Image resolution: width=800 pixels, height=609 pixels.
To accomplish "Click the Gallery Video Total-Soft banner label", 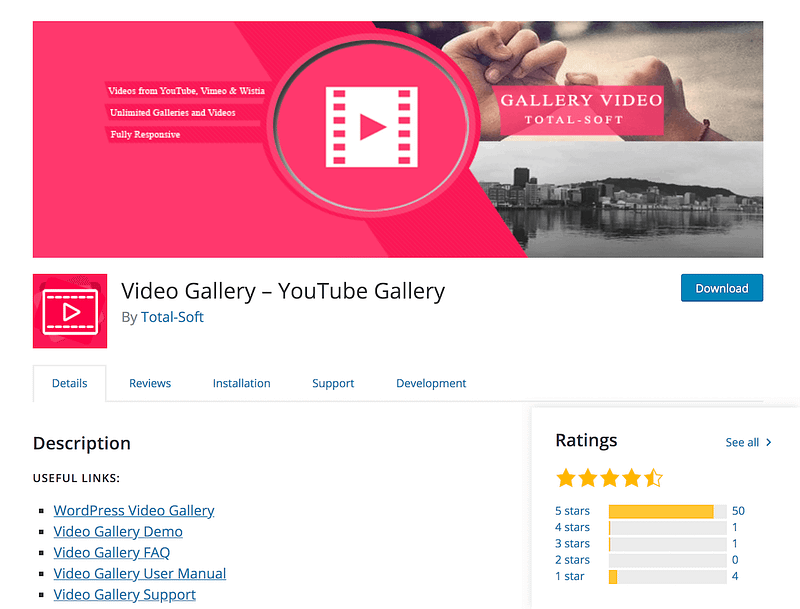I will [x=581, y=110].
